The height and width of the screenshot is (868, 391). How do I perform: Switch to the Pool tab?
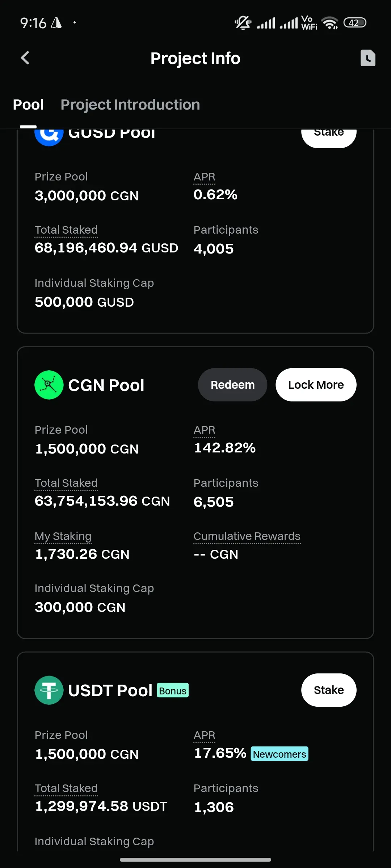(x=28, y=105)
